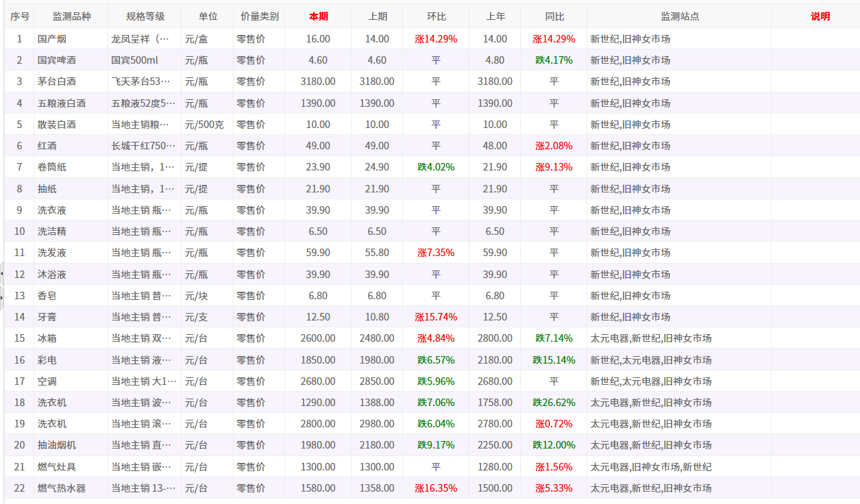The image size is (860, 504).
Task: Click the 涨7.35% value for 洗发液
Action: [x=436, y=253]
